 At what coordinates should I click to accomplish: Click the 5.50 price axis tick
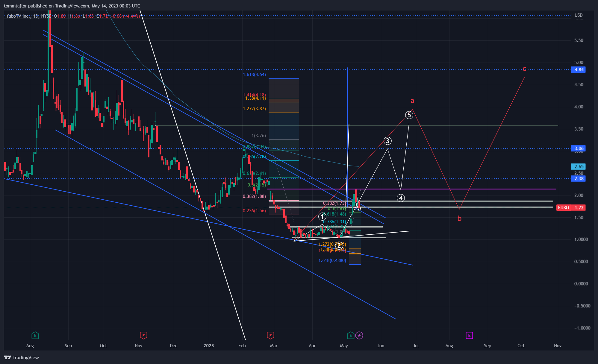click(579, 40)
